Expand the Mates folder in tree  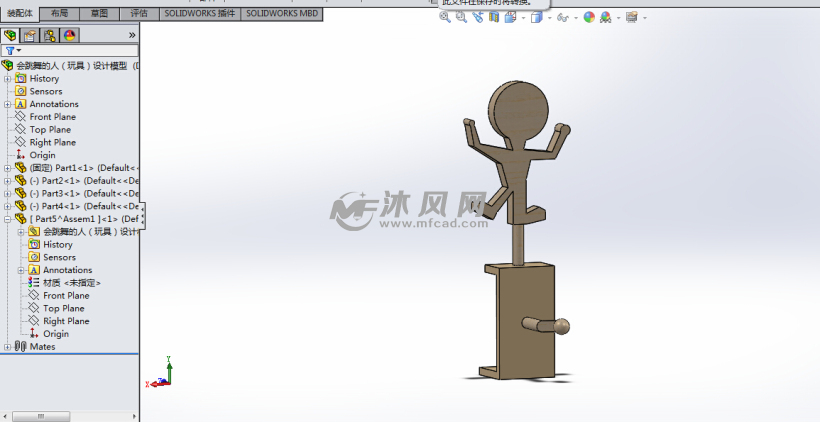coord(8,347)
